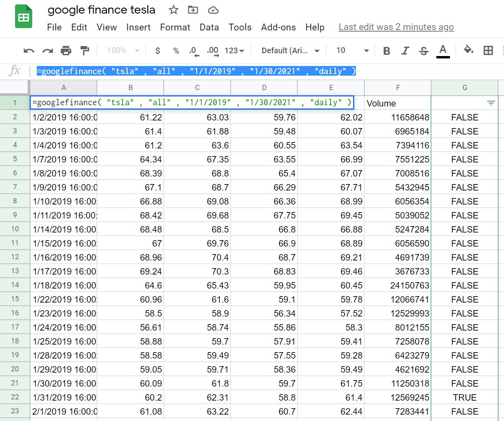Open the font size 10 dropdown

[x=352, y=51]
